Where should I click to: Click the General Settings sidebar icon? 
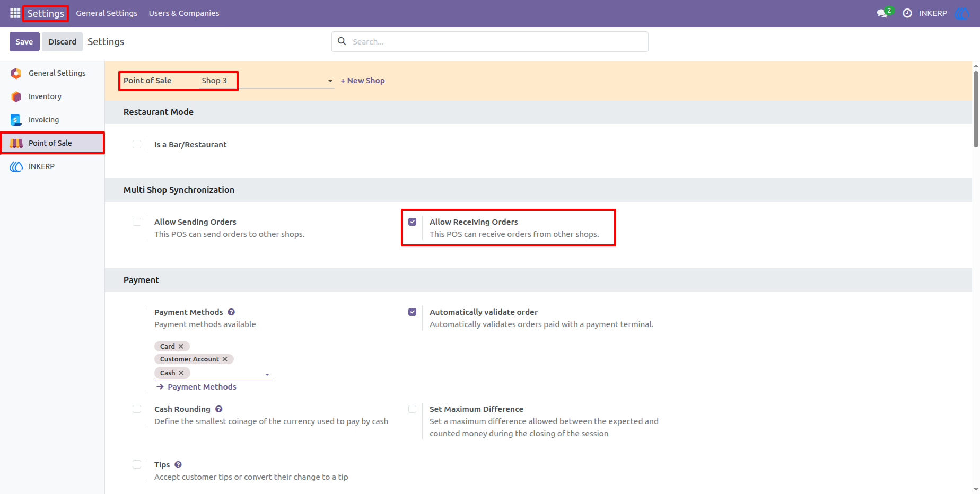(x=16, y=73)
